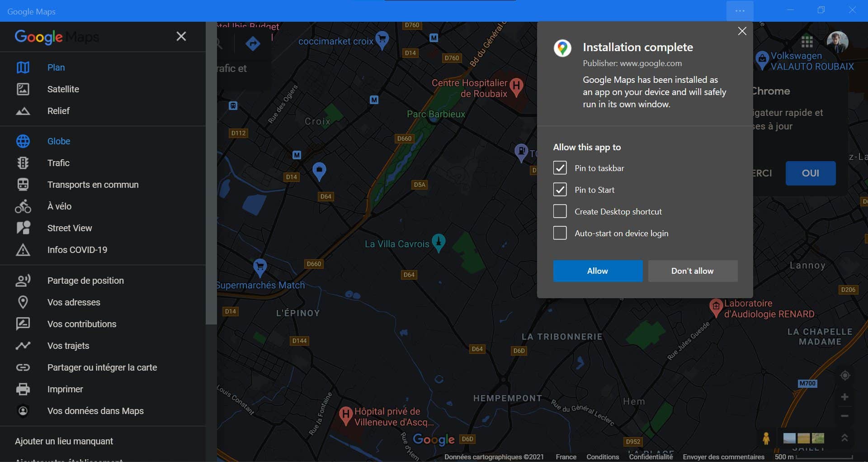This screenshot has height=462, width=868.
Task: Click the Google logo on the map
Action: 434,439
